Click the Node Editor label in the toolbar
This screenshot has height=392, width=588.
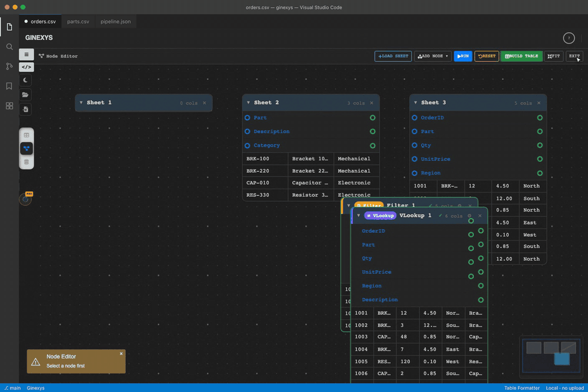[58, 56]
